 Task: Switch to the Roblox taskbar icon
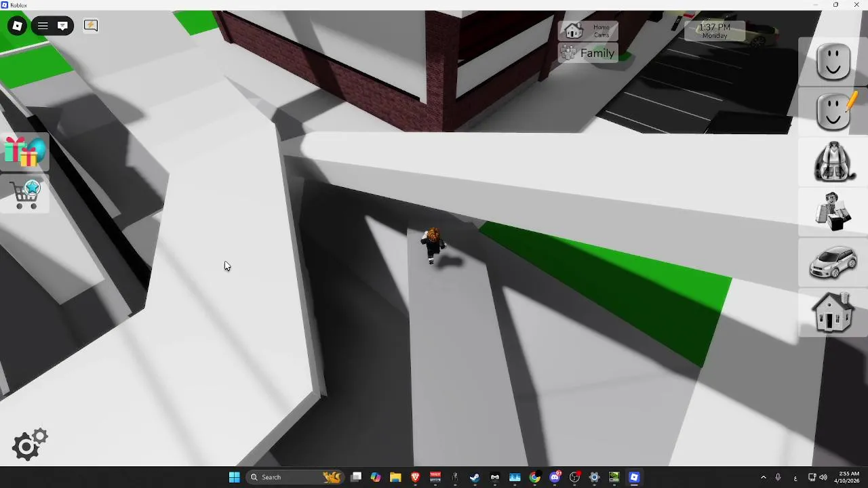(634, 477)
